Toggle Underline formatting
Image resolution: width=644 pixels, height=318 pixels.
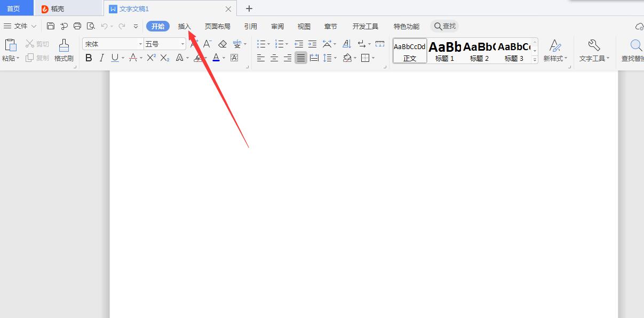coord(114,58)
